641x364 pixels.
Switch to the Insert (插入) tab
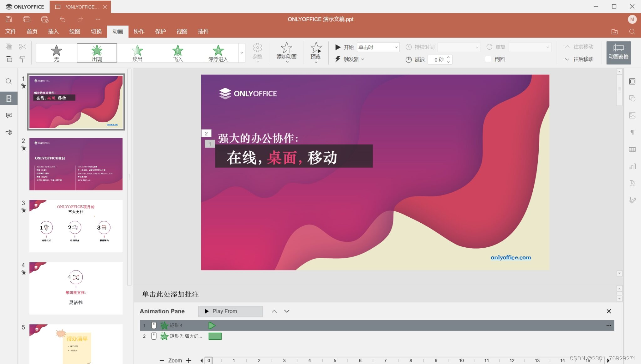[53, 31]
